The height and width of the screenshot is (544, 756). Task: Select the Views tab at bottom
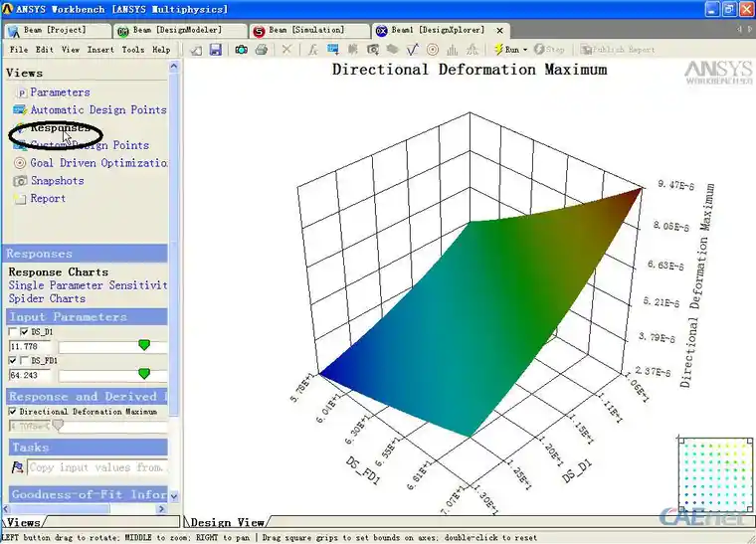(x=23, y=522)
